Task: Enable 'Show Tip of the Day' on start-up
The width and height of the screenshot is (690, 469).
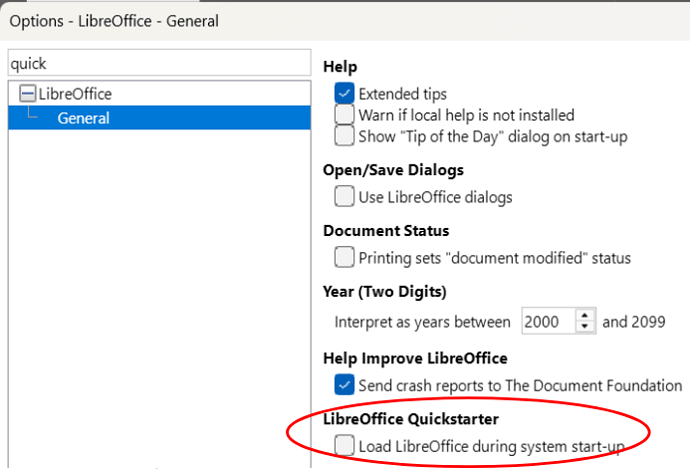Action: point(345,136)
